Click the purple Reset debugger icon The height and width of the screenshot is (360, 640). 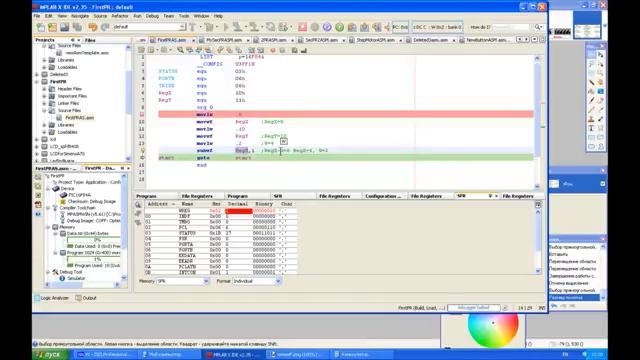click(x=327, y=27)
